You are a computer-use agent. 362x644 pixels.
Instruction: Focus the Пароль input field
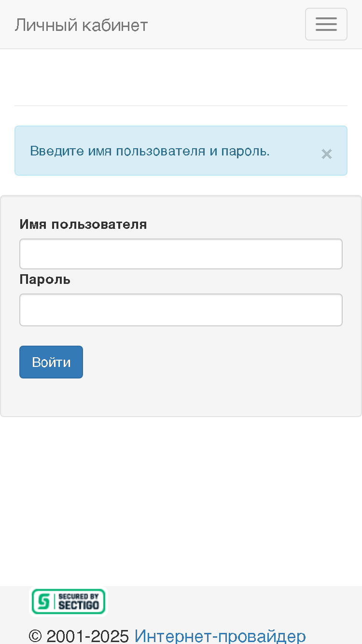(x=181, y=310)
